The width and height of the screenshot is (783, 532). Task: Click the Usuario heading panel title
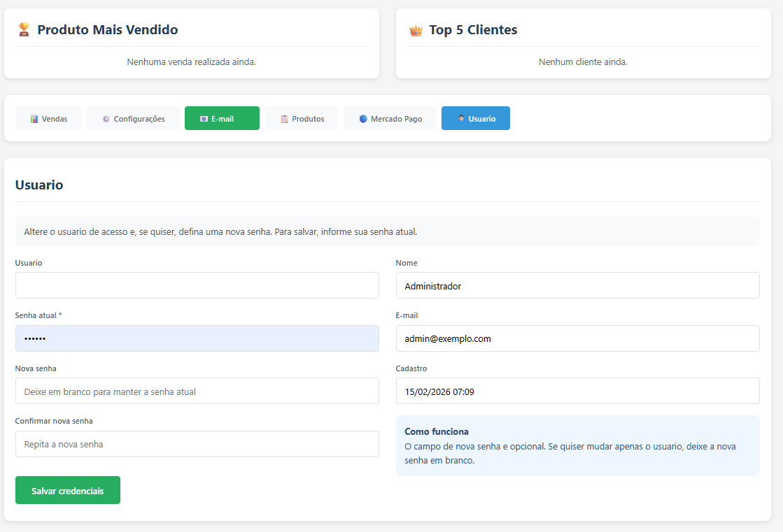(x=38, y=185)
